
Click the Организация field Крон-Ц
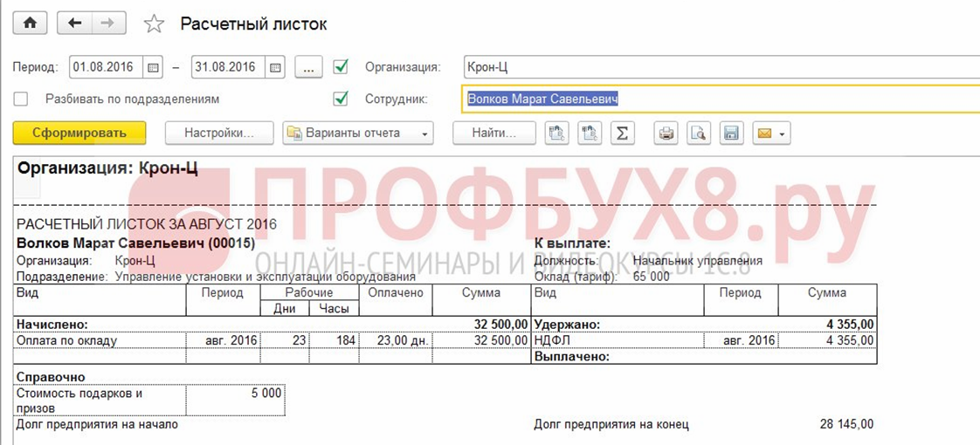click(721, 67)
